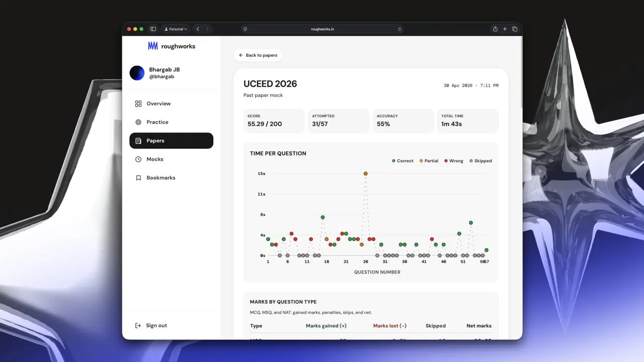
Task: Click the Overview grid icon
Action: [x=138, y=104]
